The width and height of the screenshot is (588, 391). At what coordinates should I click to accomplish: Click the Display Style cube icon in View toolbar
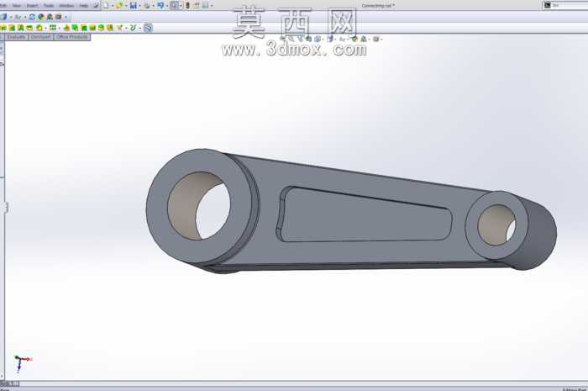click(x=3, y=17)
